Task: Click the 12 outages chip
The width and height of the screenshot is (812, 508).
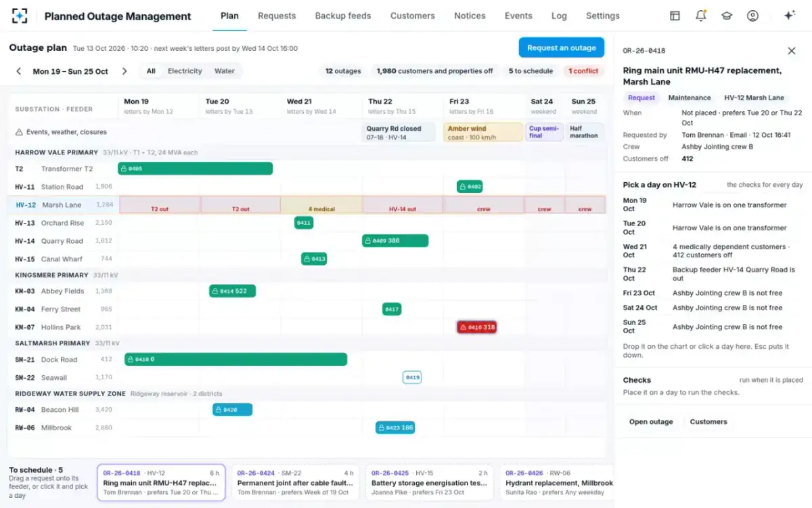Action: [343, 71]
